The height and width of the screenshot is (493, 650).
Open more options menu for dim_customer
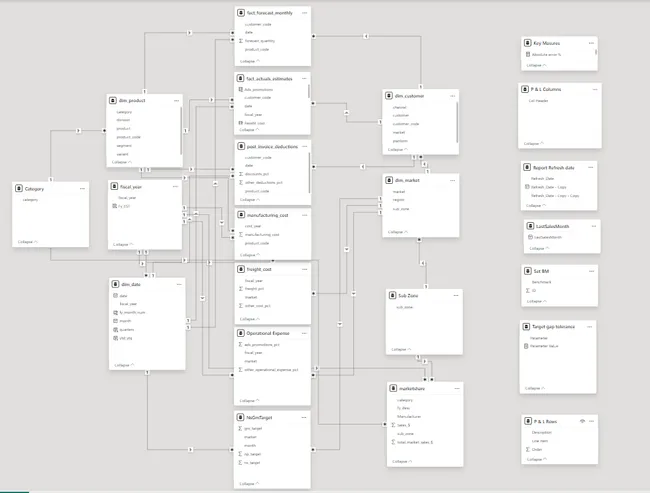point(453,96)
